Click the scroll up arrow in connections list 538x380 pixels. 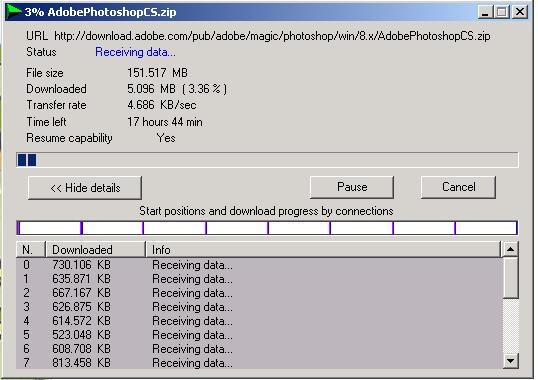[510, 249]
